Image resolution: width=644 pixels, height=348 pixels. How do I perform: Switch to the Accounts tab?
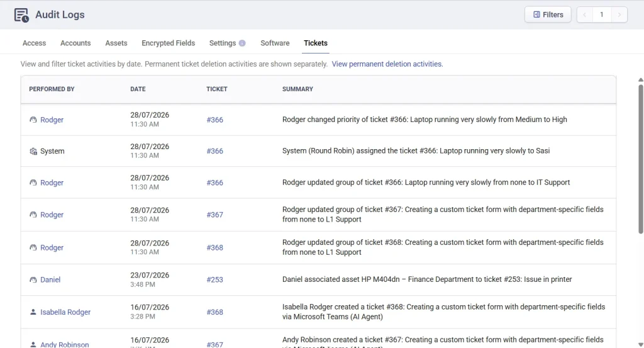(75, 43)
